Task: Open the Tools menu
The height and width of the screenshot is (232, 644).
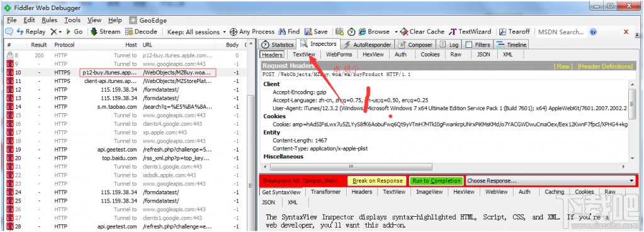Action: coord(72,20)
